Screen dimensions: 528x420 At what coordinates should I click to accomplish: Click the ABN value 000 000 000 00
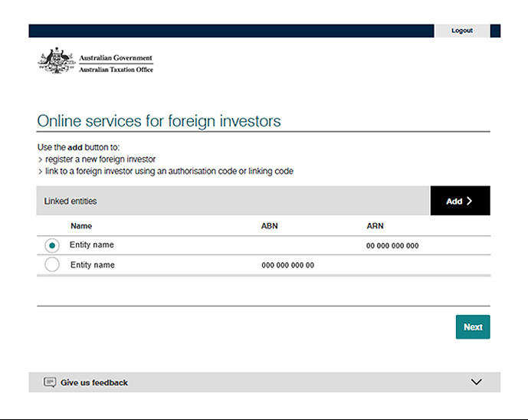pyautogui.click(x=287, y=265)
